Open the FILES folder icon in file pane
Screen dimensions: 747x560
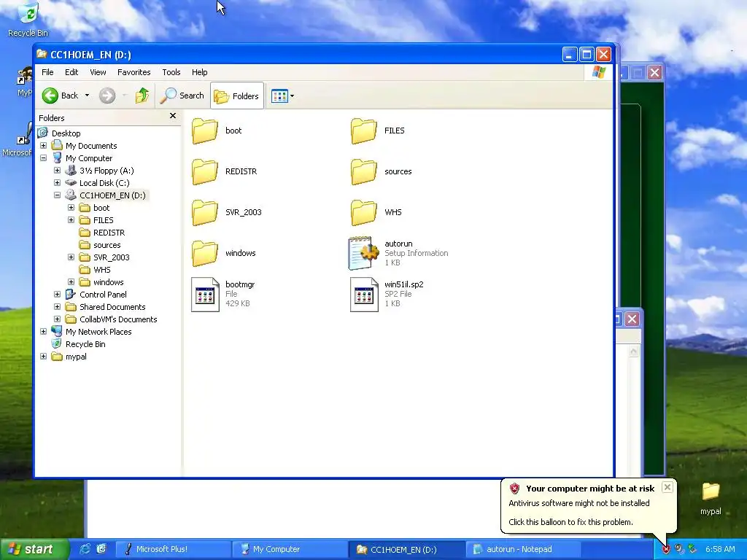coord(363,131)
